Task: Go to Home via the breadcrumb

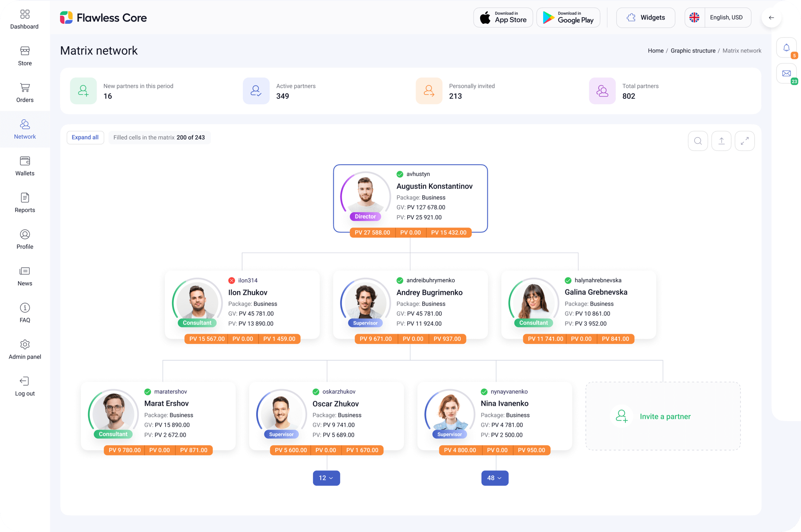Action: 655,50
